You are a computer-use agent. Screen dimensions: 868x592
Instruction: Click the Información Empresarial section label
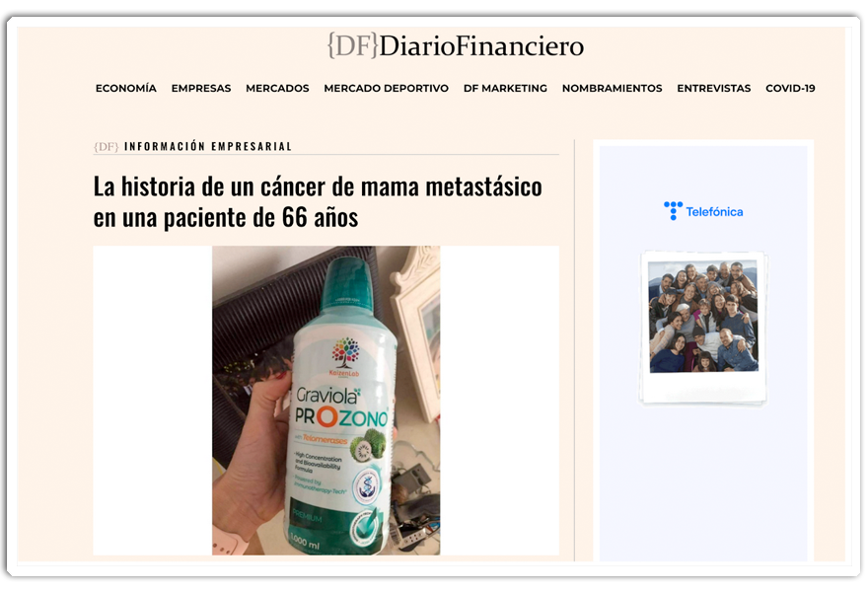point(208,147)
